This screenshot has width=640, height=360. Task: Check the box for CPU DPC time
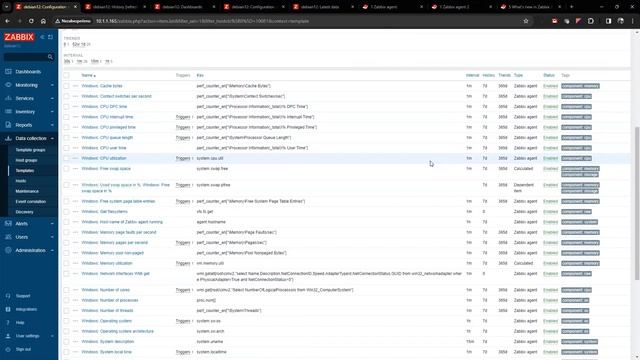click(67, 107)
